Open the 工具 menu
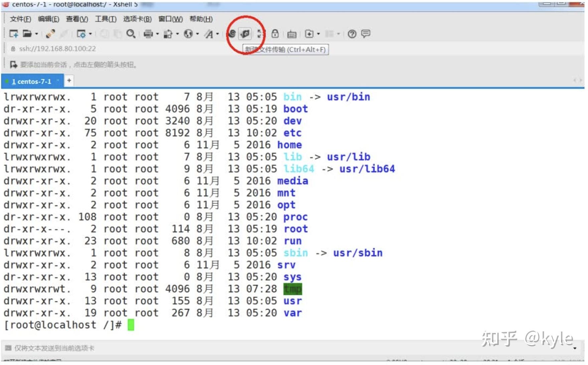Image resolution: width=588 pixels, height=365 pixels. (x=105, y=19)
